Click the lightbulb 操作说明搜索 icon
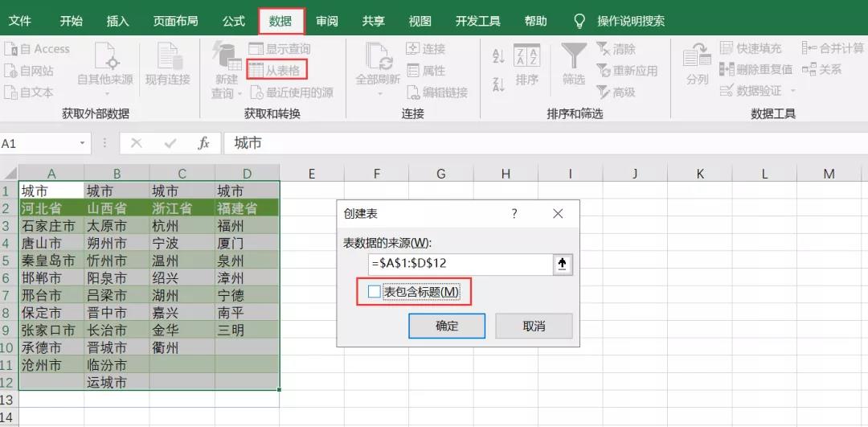The width and height of the screenshot is (868, 427). click(579, 21)
